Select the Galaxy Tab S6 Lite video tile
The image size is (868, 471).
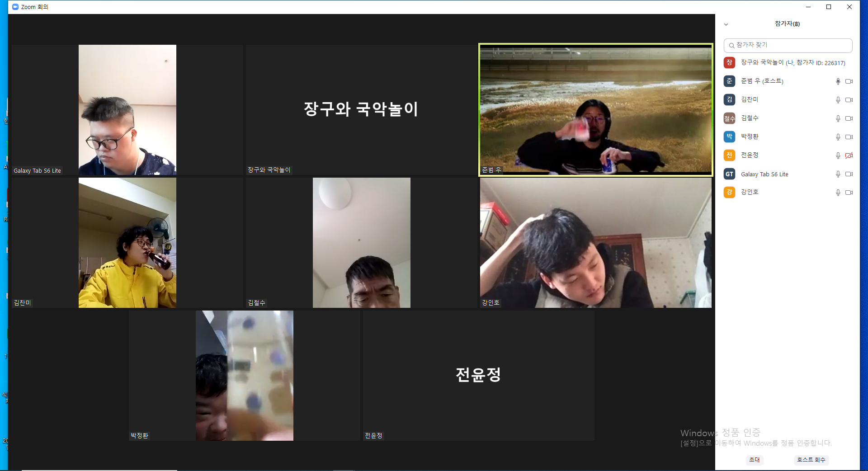[x=127, y=110]
